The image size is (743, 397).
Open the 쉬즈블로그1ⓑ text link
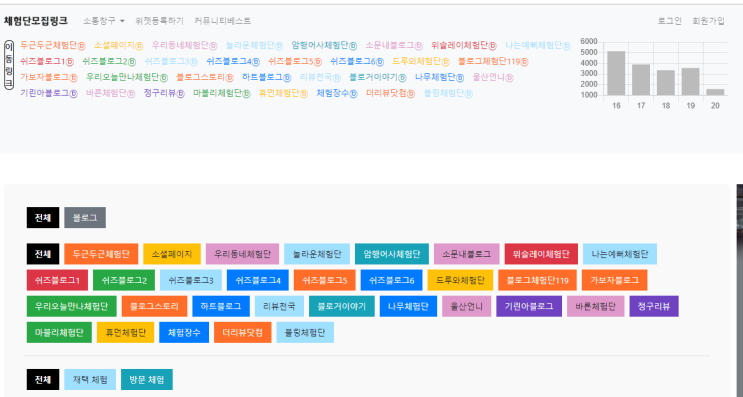(47, 62)
